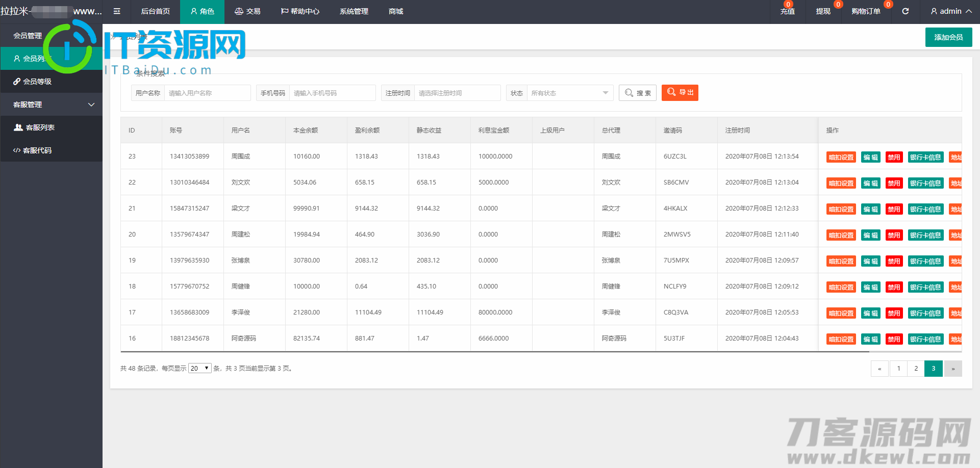Screen dimensions: 980x468
Task: Open 客服代码 in the sidebar
Action: (x=51, y=150)
